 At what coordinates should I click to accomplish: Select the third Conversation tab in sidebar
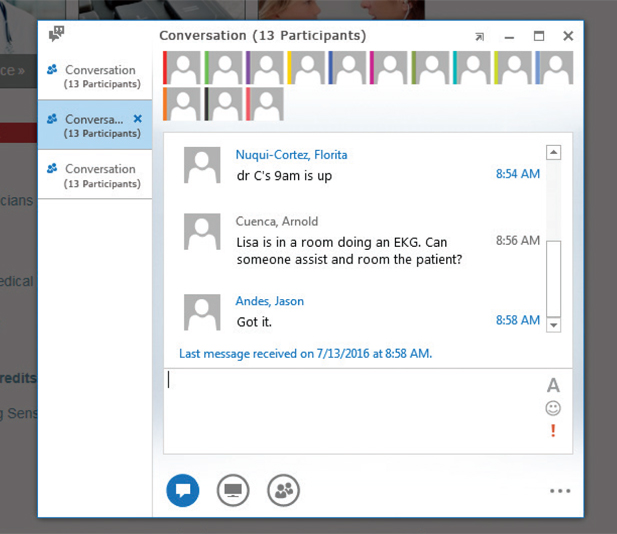[95, 175]
